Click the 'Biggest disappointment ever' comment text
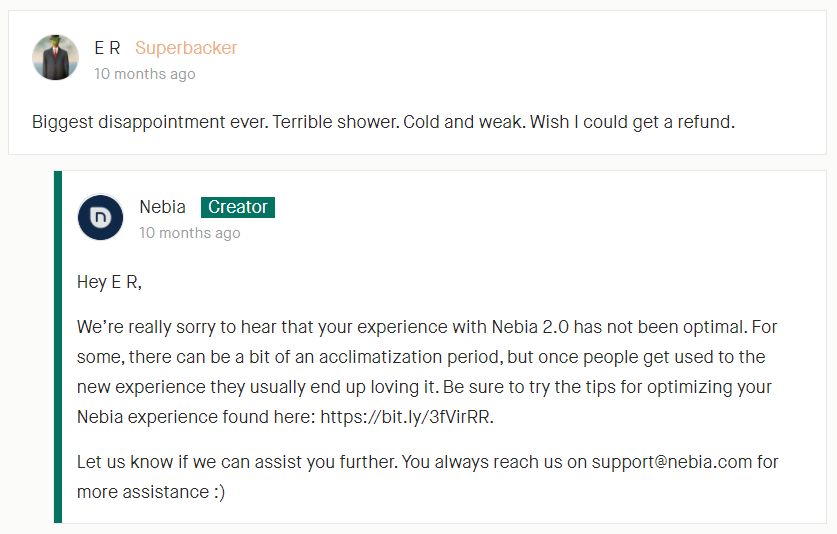 pyautogui.click(x=150, y=122)
